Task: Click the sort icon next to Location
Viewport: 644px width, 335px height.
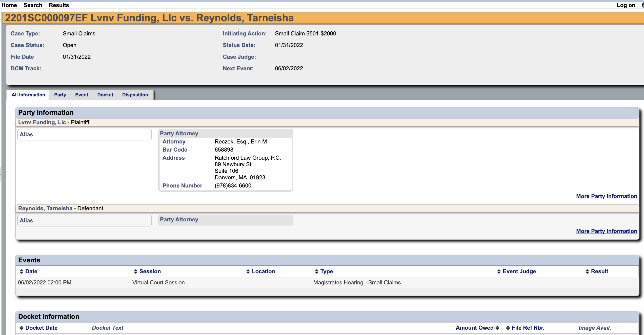Action: pyautogui.click(x=248, y=271)
